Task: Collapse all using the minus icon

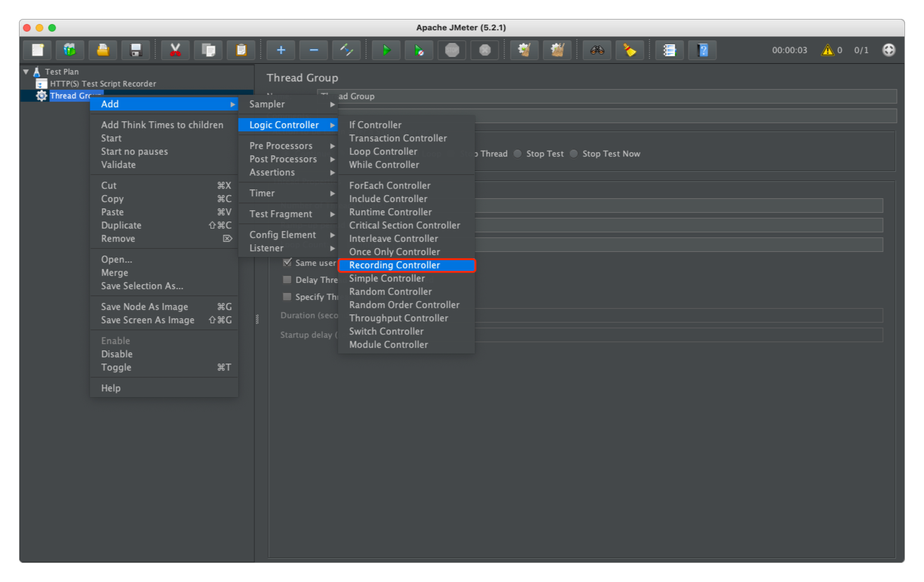Action: [x=314, y=50]
